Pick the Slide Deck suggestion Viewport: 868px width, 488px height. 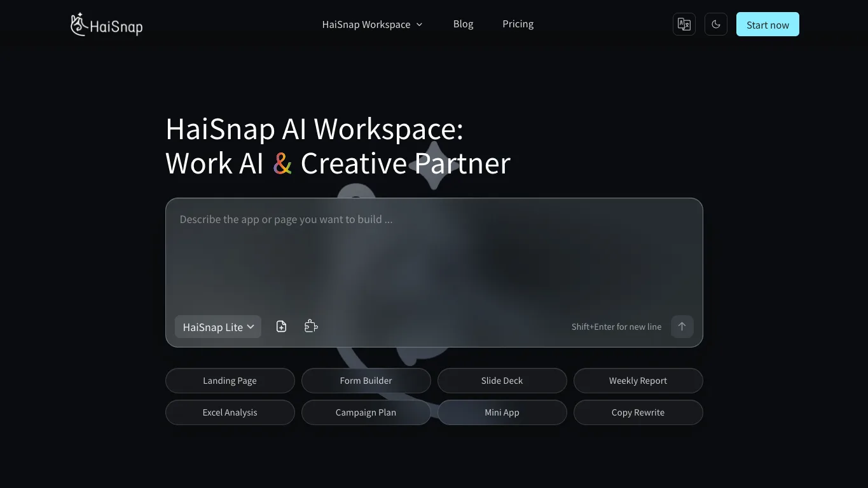502,381
